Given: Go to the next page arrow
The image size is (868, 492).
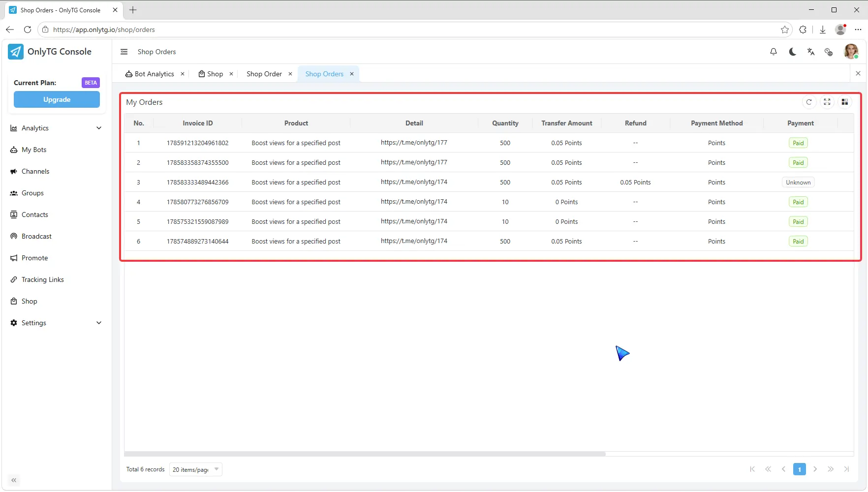Looking at the screenshot, I should (815, 469).
